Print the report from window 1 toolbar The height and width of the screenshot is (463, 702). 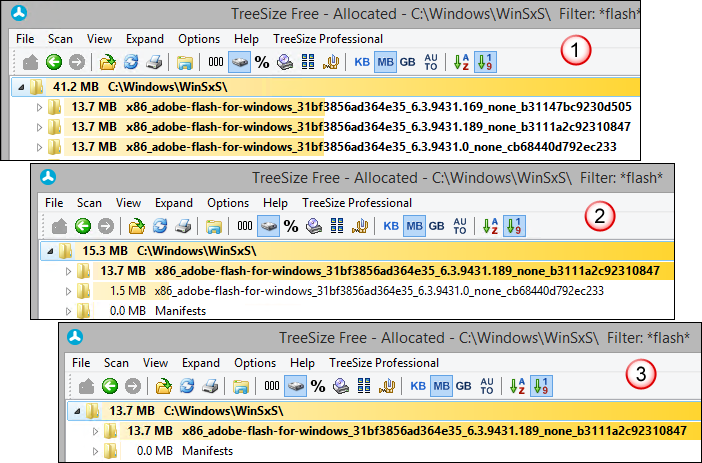coord(154,62)
